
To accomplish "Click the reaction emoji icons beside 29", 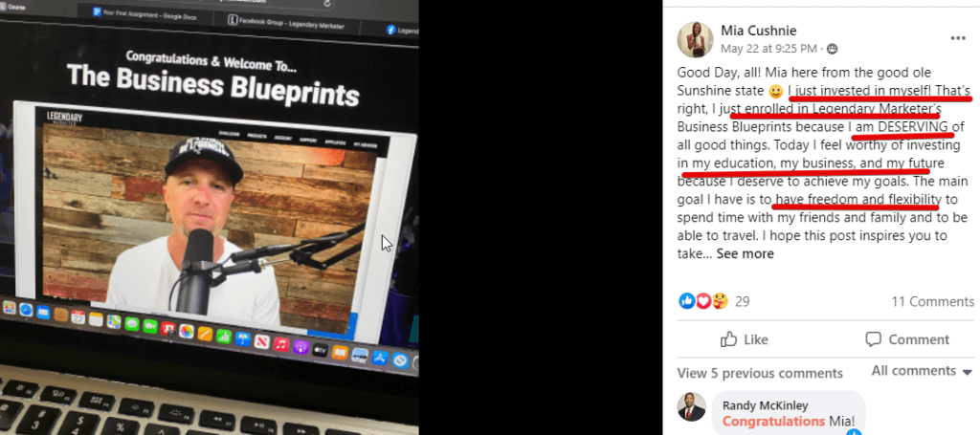I will (x=703, y=301).
